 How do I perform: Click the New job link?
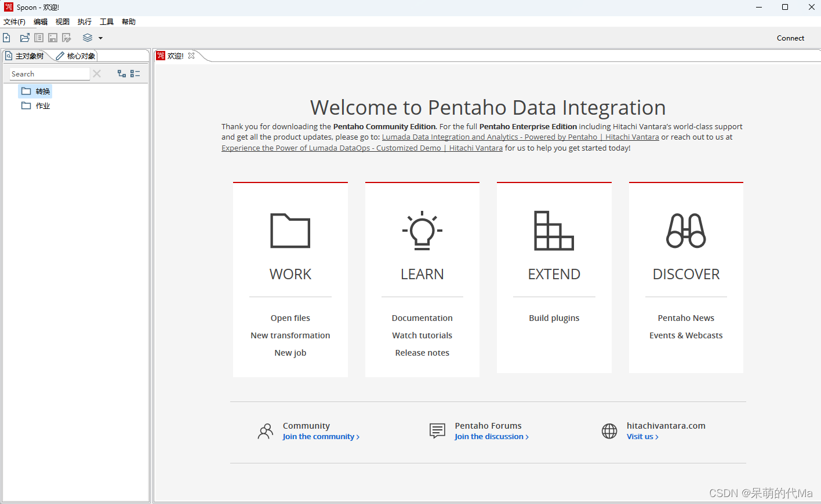tap(290, 353)
